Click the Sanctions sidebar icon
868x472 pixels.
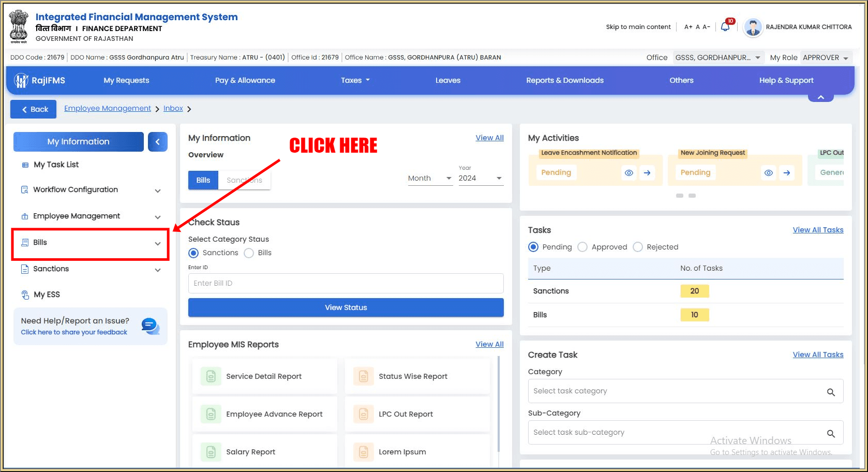[x=24, y=269]
